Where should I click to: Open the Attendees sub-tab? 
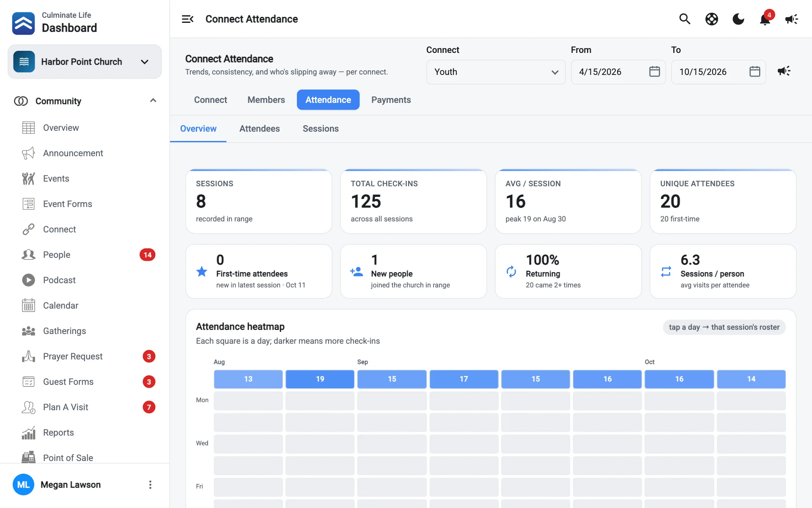pyautogui.click(x=260, y=129)
